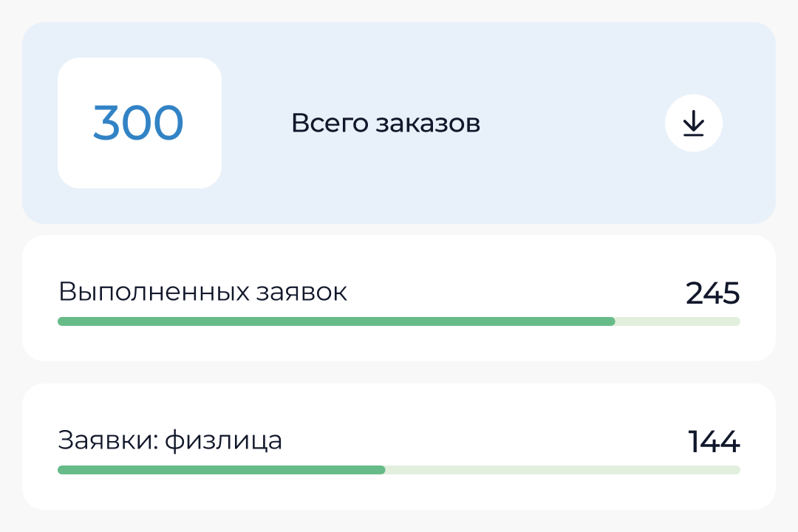This screenshot has height=532, width=798.
Task: Click the word "физлица" in the bottom card
Action: coord(223,440)
